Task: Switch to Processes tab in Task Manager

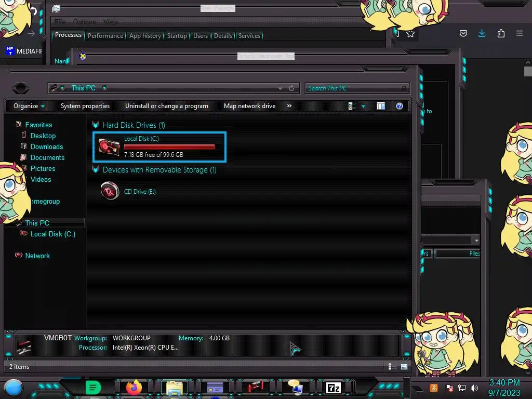Action: (68, 35)
